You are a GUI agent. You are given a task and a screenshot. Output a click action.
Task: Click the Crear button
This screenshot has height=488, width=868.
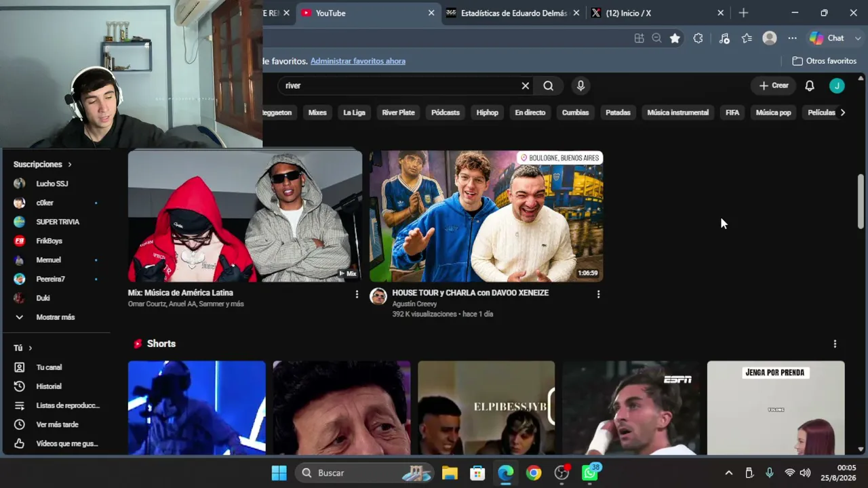774,85
